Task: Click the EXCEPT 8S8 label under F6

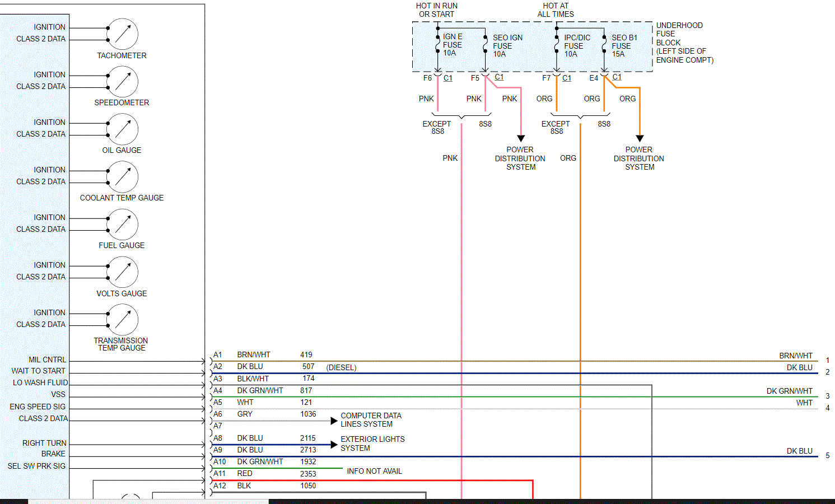Action: tap(437, 127)
